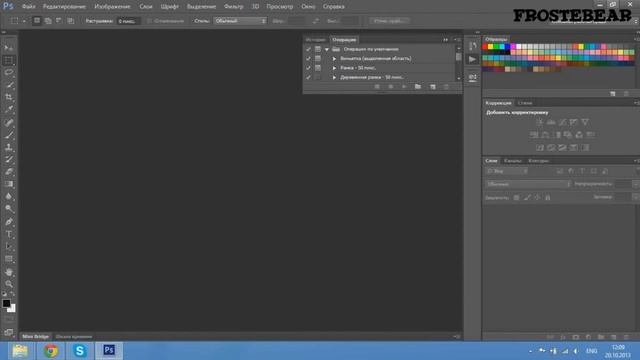Add a Curves adjustment layer
The image size is (640, 360).
click(562, 122)
